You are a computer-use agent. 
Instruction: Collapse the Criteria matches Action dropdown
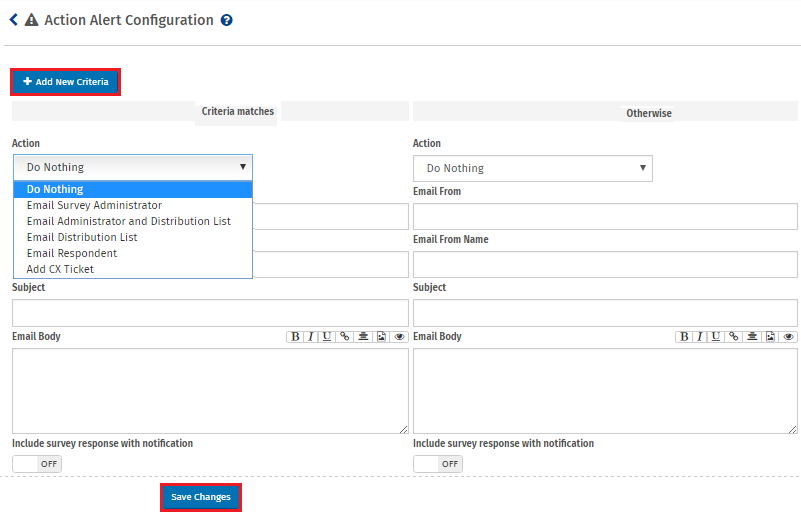133,167
